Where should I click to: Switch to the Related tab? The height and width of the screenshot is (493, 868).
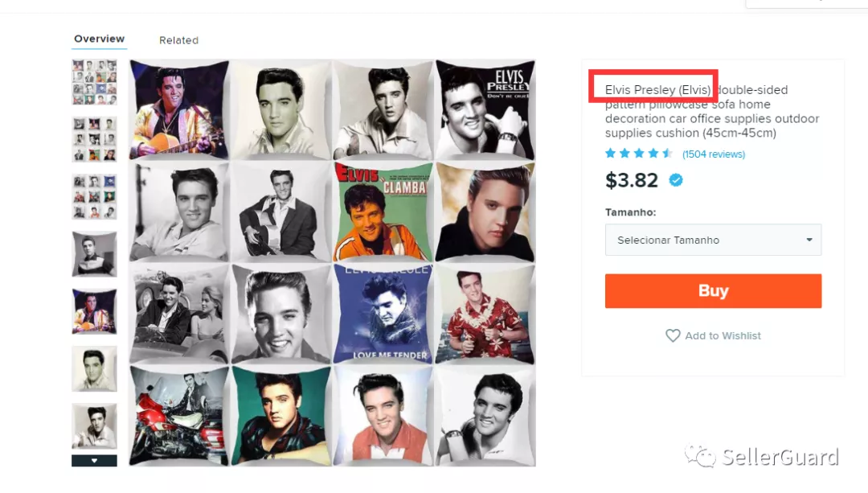(178, 40)
